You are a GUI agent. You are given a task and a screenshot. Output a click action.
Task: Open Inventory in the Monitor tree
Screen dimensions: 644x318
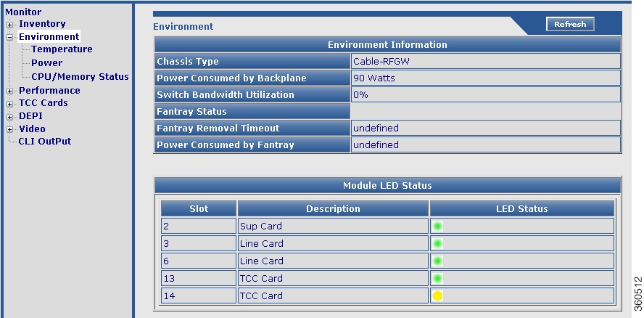[x=42, y=24]
